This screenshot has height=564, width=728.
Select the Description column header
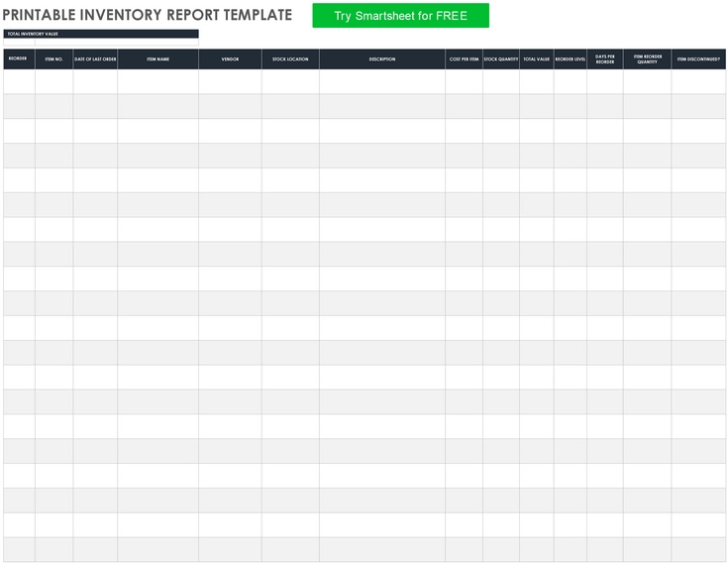(382, 59)
